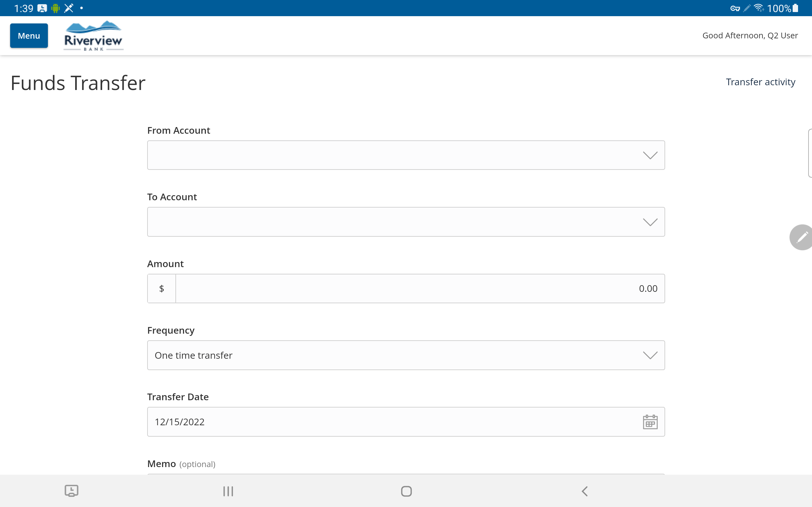Tap the screen capture icon in navigation bar

pyautogui.click(x=71, y=491)
